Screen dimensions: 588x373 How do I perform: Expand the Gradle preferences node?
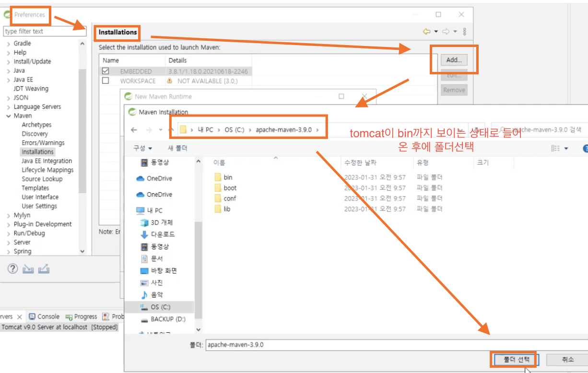8,44
